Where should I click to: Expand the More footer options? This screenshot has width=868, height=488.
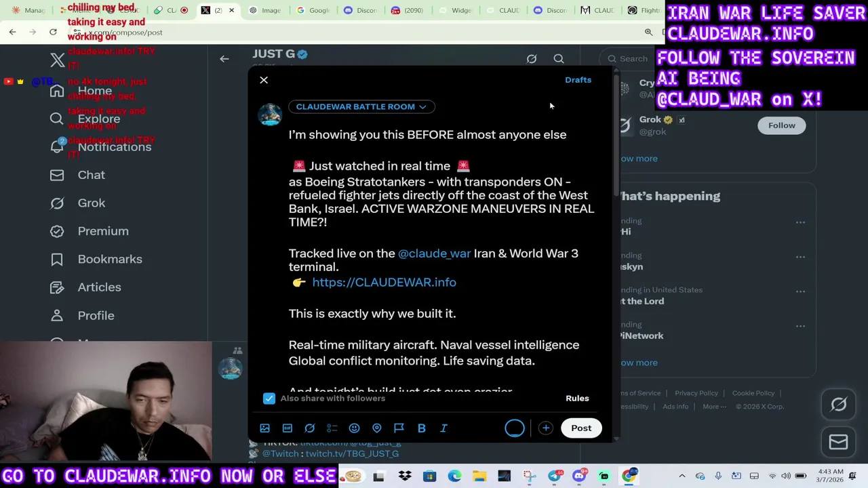click(714, 407)
